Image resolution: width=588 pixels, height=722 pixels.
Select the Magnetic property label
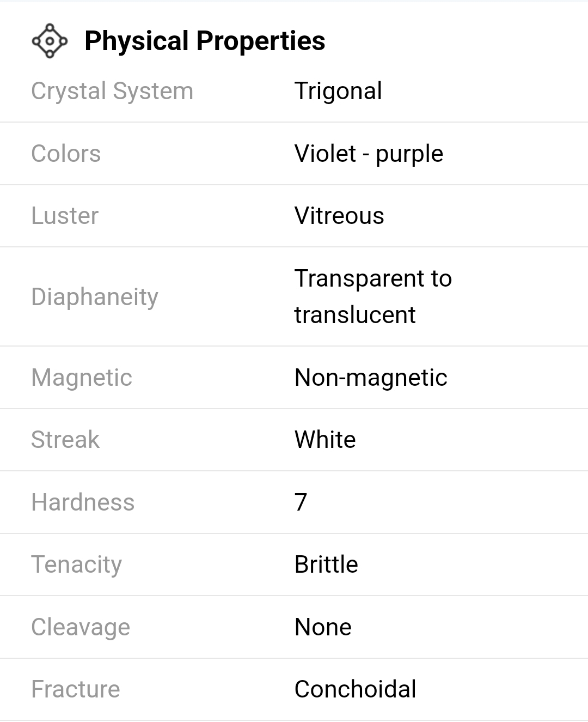(82, 378)
